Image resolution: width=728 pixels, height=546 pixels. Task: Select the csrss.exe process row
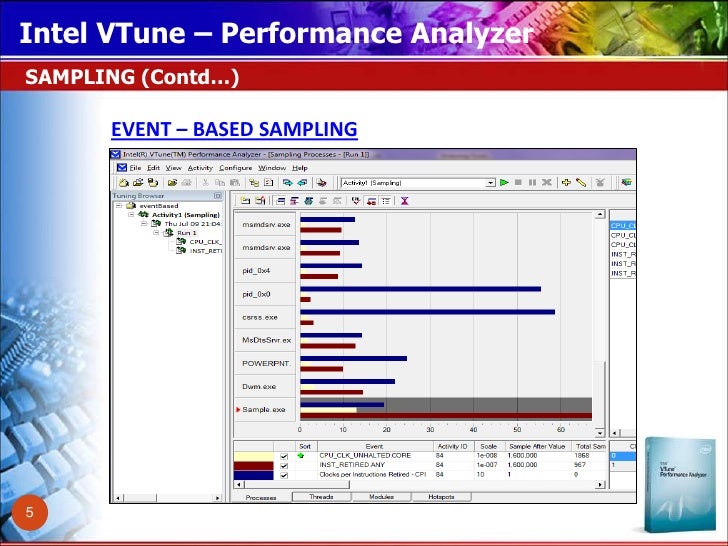413,317
